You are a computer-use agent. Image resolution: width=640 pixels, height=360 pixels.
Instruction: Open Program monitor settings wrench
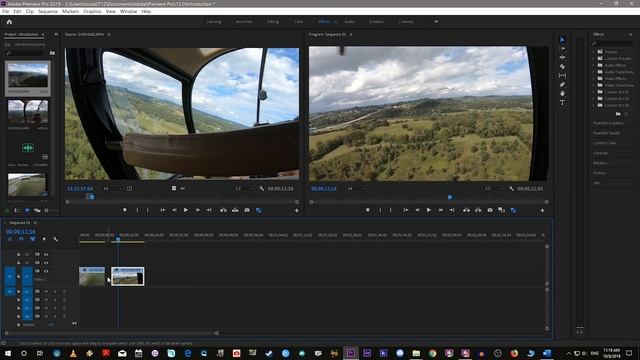[511, 189]
